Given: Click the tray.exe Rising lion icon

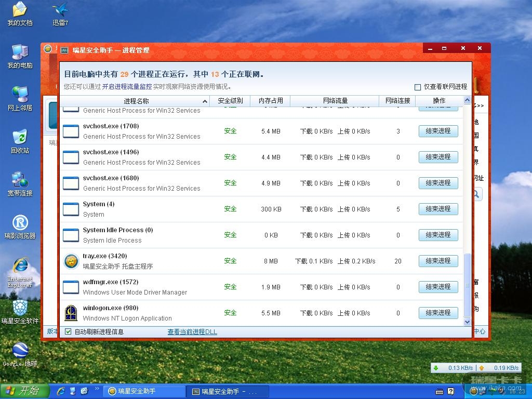Looking at the screenshot, I should 71,261.
